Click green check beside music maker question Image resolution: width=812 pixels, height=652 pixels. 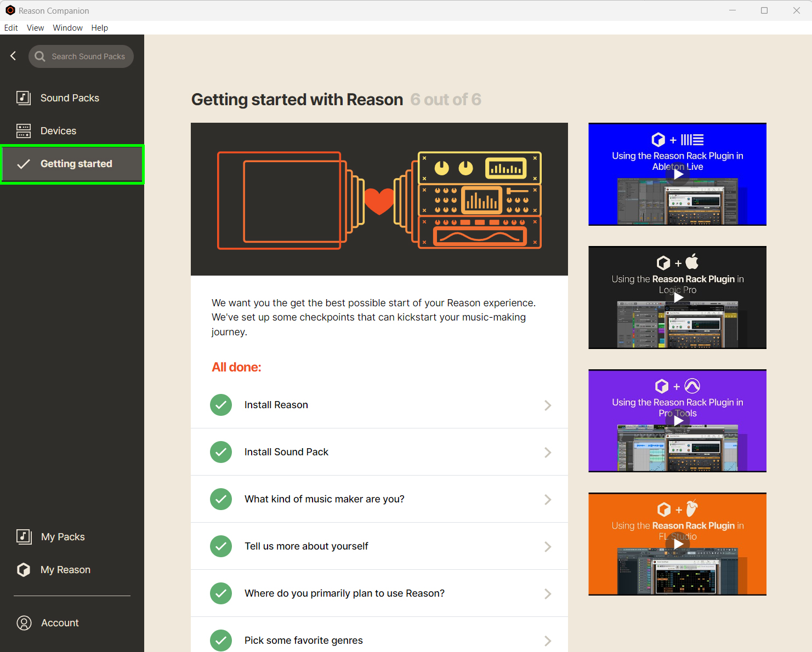(221, 499)
